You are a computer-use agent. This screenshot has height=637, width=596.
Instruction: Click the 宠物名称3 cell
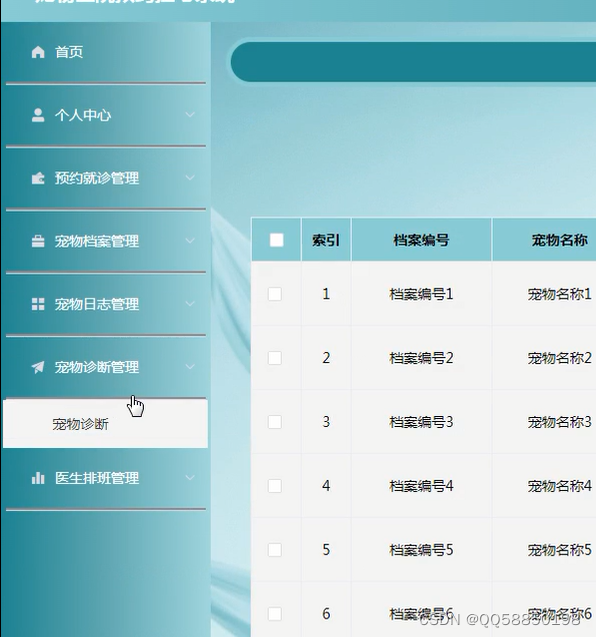click(560, 422)
